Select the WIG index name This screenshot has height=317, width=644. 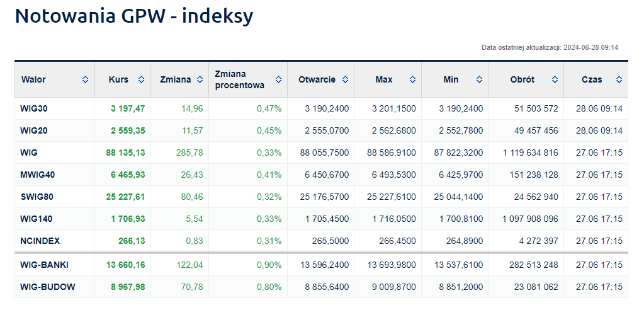click(x=29, y=153)
